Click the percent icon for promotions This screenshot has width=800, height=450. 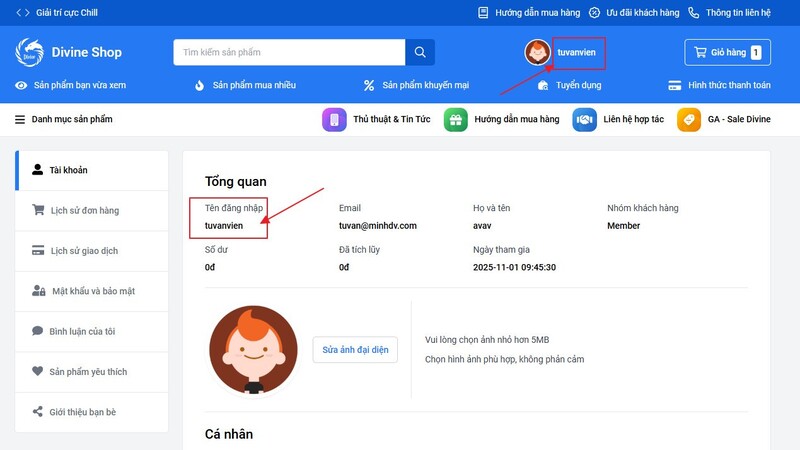coord(369,85)
